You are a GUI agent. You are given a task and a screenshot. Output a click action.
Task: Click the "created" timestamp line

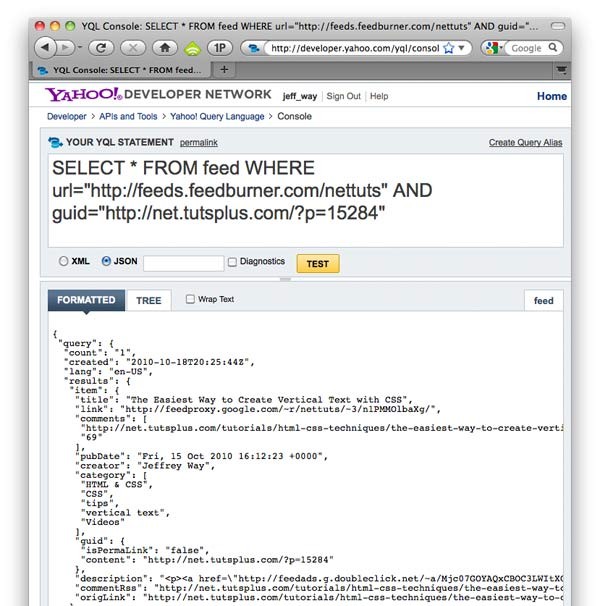click(159, 362)
